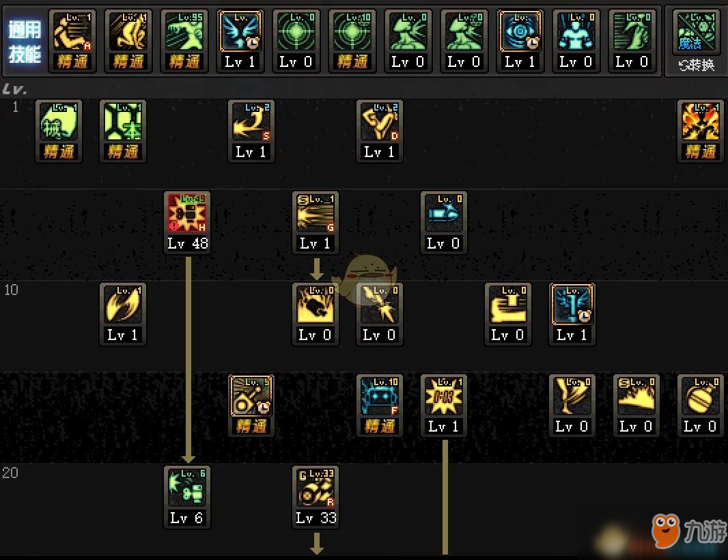728x560 pixels.
Task: Click the flexing arm skill with D badge
Action: [x=380, y=131]
